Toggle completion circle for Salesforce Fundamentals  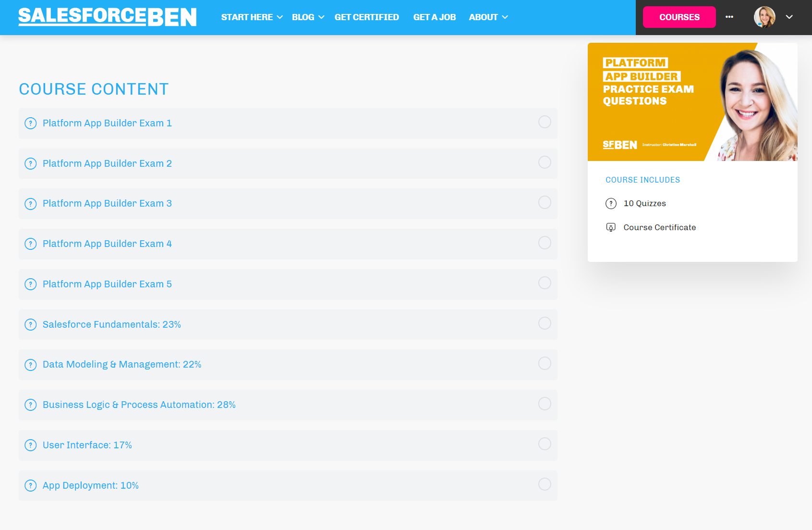545,323
